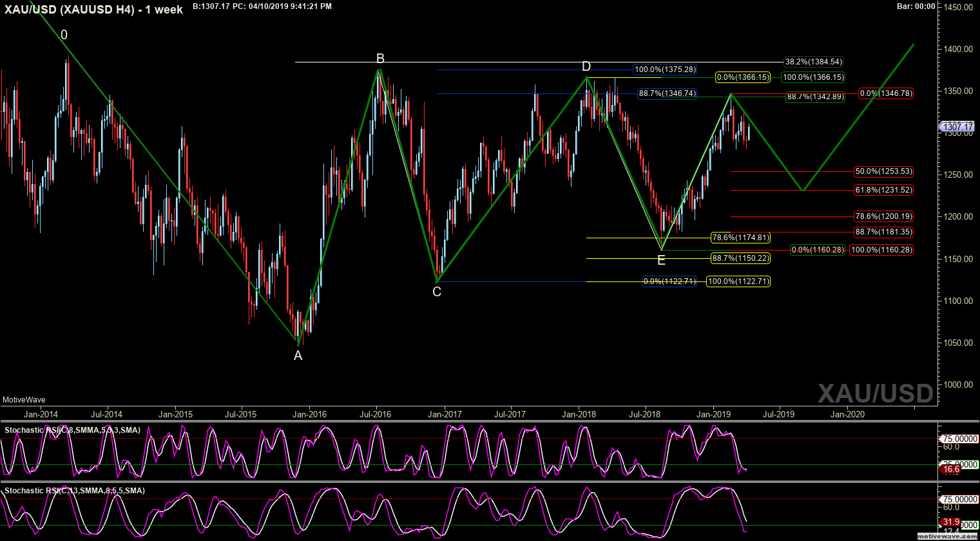This screenshot has width=980, height=541.
Task: Click wave point label B
Action: 380,59
